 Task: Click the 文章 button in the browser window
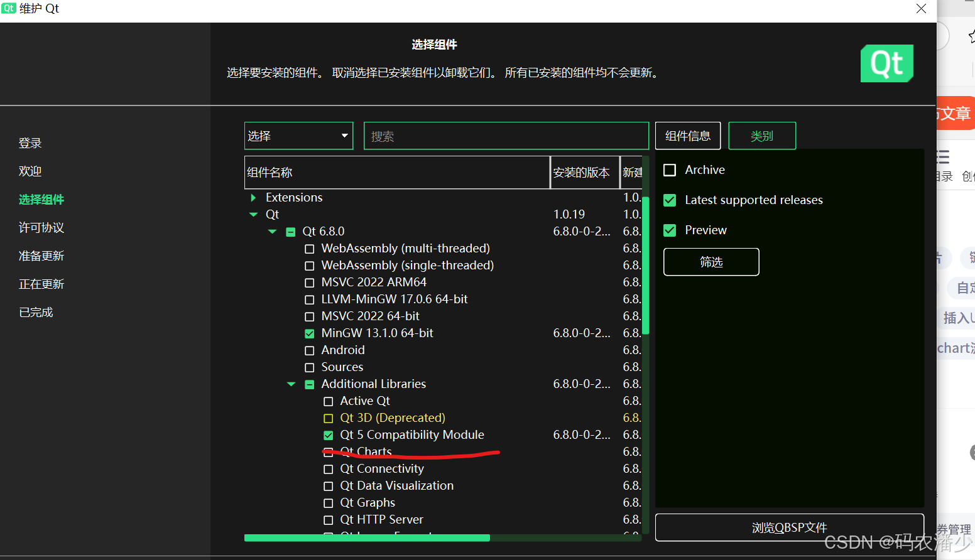956,113
